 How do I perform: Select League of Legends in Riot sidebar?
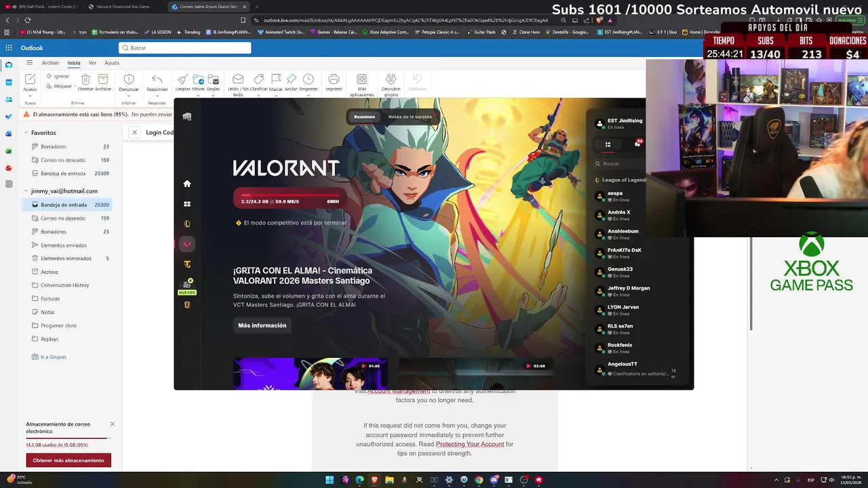tap(187, 224)
